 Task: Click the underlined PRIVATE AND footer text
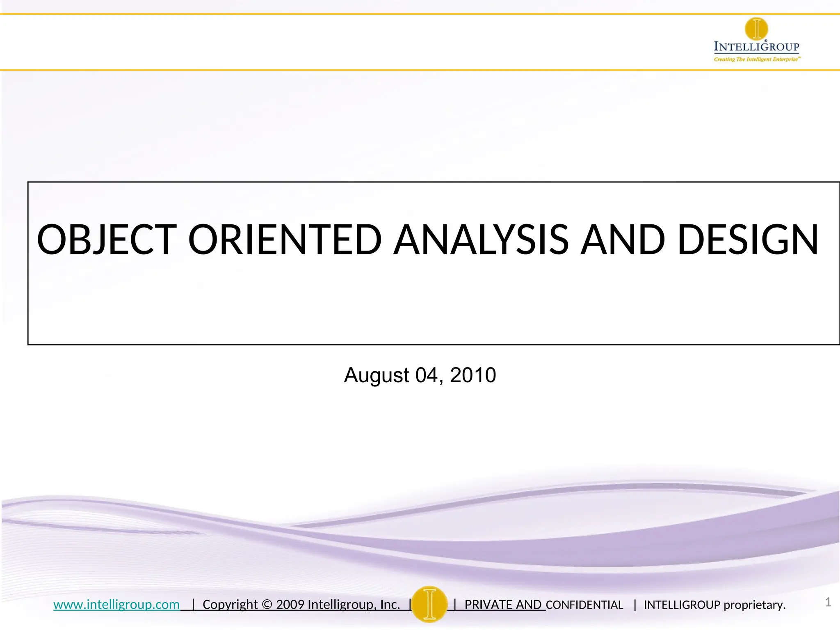point(503,605)
